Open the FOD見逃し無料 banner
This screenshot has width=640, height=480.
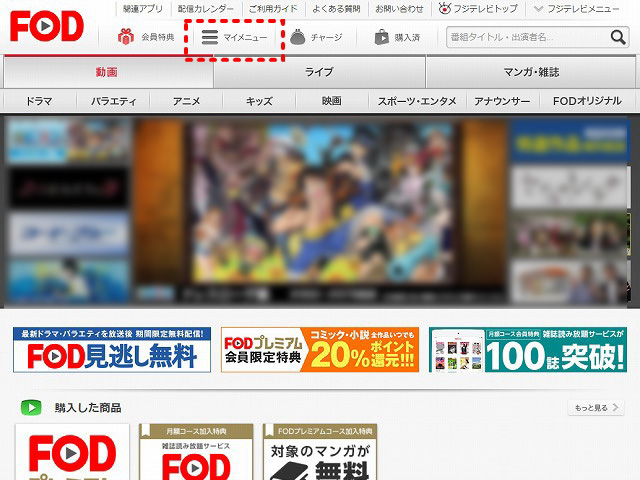pos(112,350)
